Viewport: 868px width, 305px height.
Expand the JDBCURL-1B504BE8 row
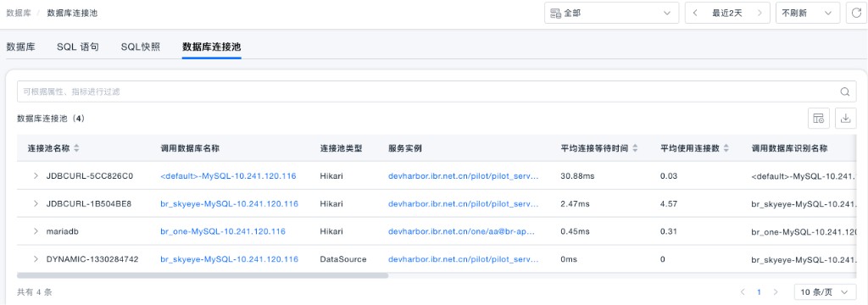[x=36, y=203]
